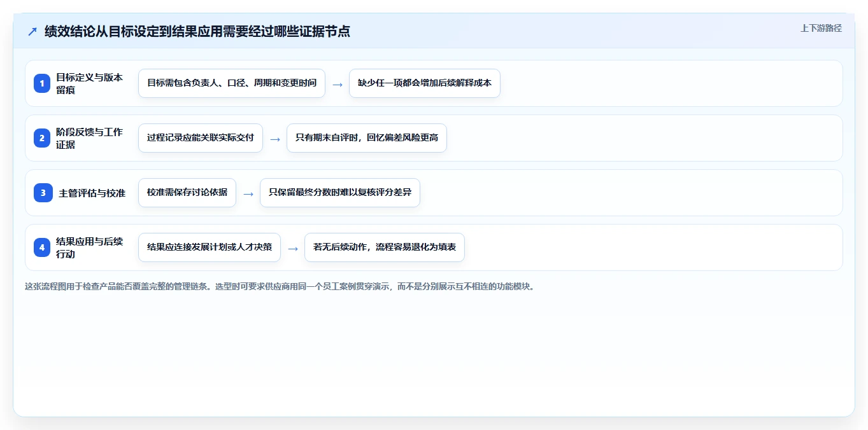Select the step number 1 badge

coord(42,83)
